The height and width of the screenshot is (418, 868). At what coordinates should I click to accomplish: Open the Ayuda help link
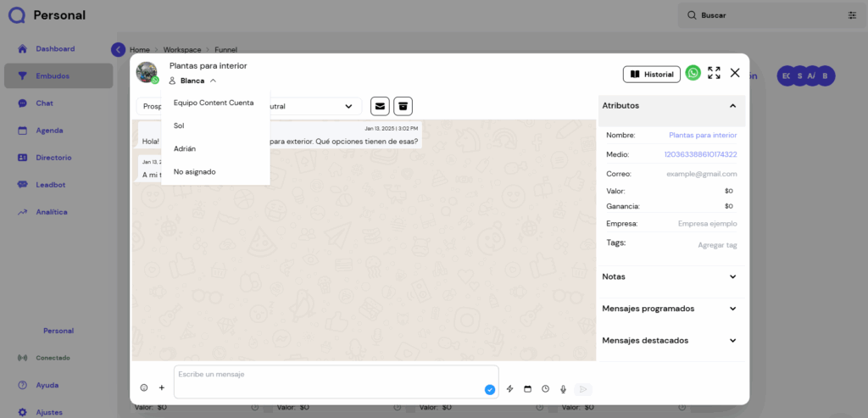(47, 385)
